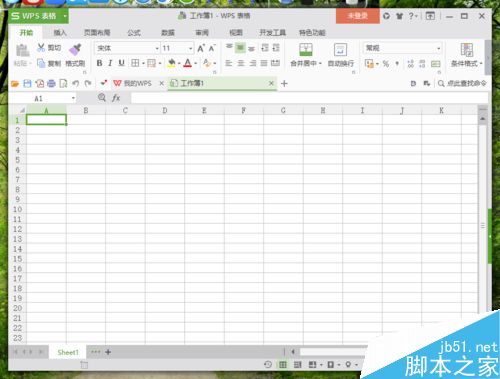
Task: Click the Cut scissors icon
Action: click(x=41, y=48)
